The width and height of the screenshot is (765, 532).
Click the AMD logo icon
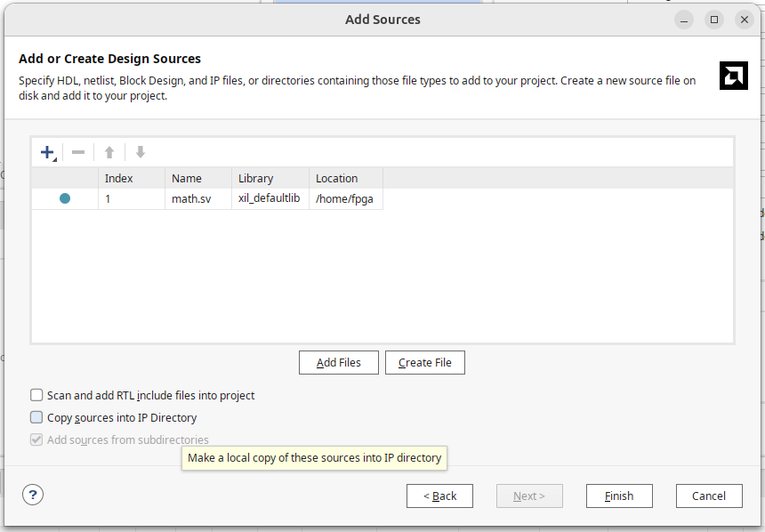pyautogui.click(x=733, y=76)
